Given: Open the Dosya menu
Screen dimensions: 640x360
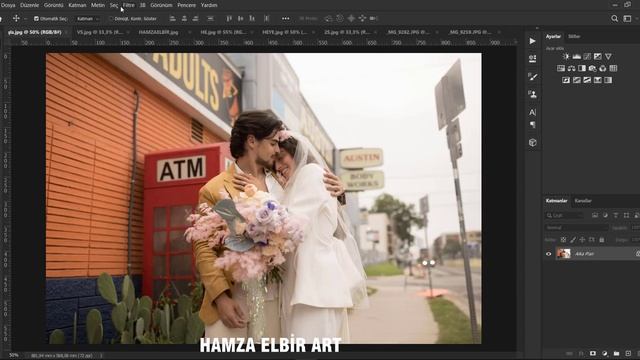Looking at the screenshot, I should coord(8,5).
